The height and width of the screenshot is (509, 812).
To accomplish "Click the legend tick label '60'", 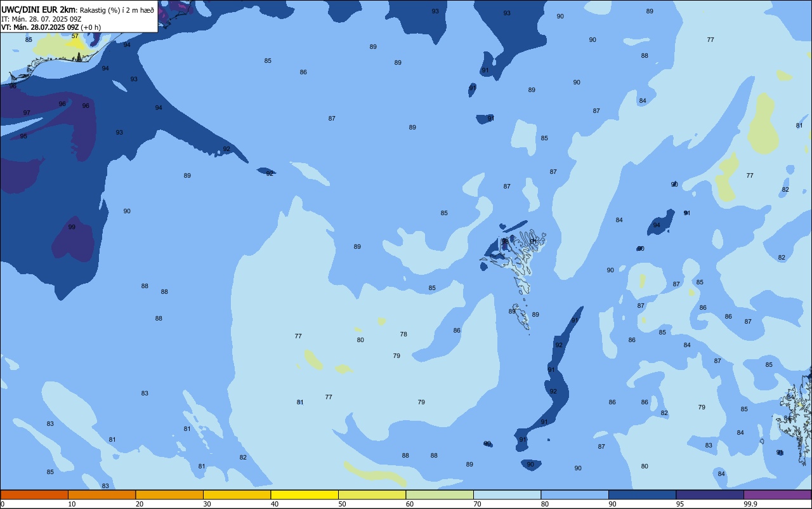I will click(x=410, y=504).
